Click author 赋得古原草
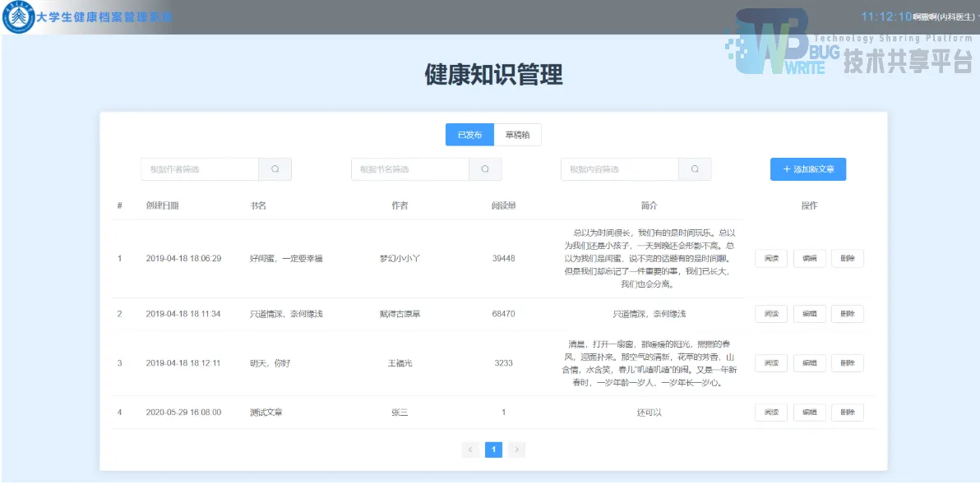 pos(400,314)
